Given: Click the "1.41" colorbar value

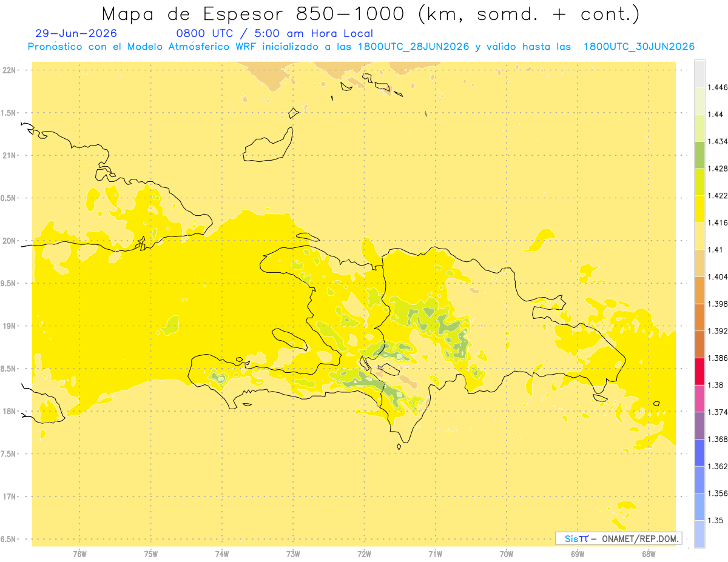Looking at the screenshot, I should pos(716,249).
